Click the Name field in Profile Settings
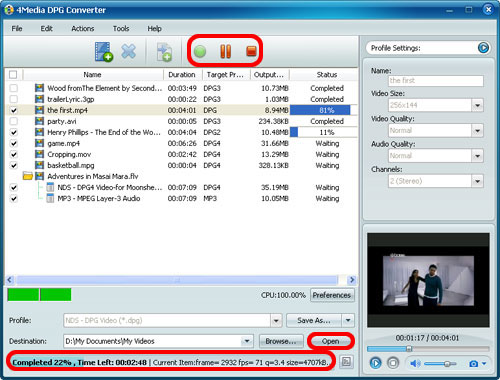The width and height of the screenshot is (500, 380). 436,81
